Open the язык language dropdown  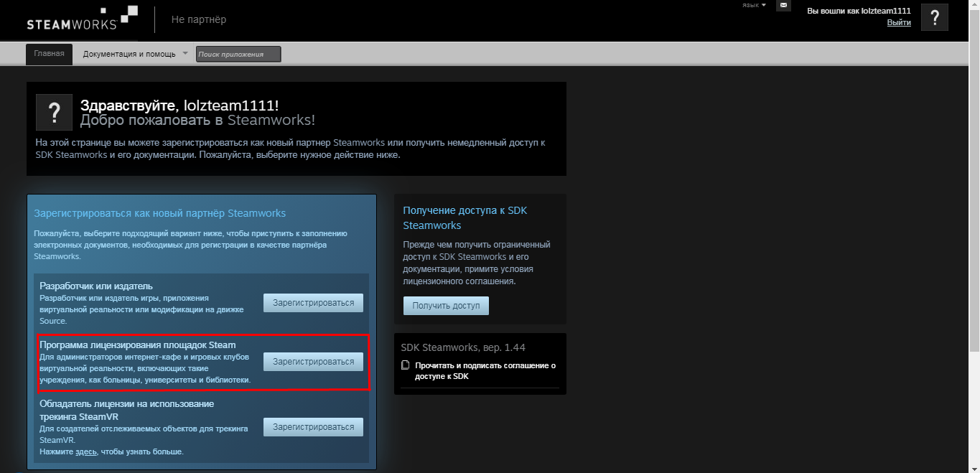753,5
